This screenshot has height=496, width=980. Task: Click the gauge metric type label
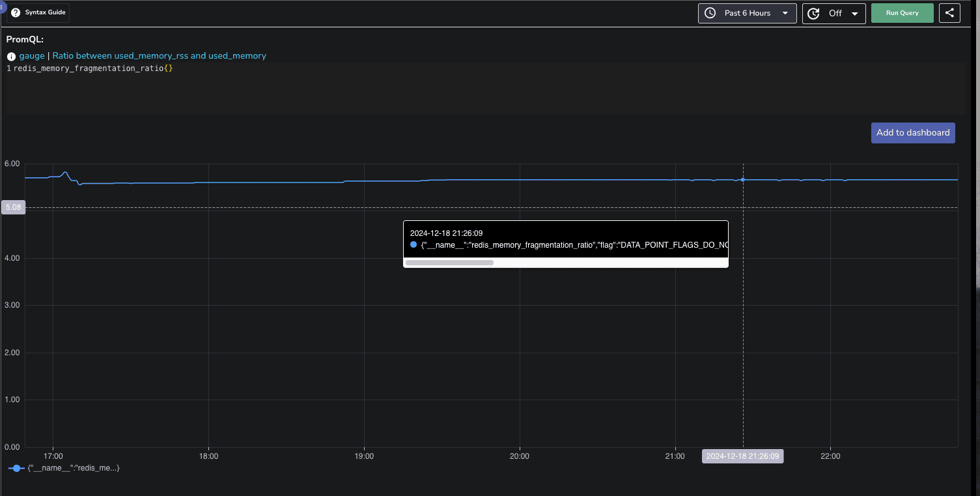[32, 56]
